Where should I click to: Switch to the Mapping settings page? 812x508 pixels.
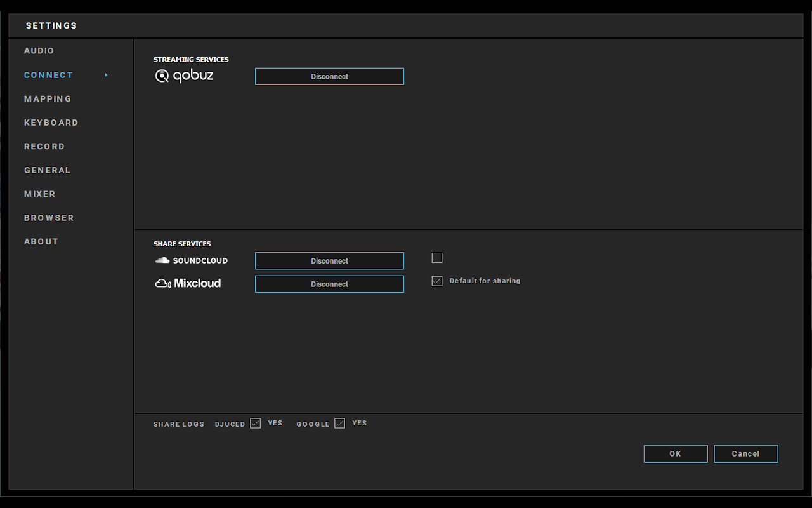click(48, 98)
